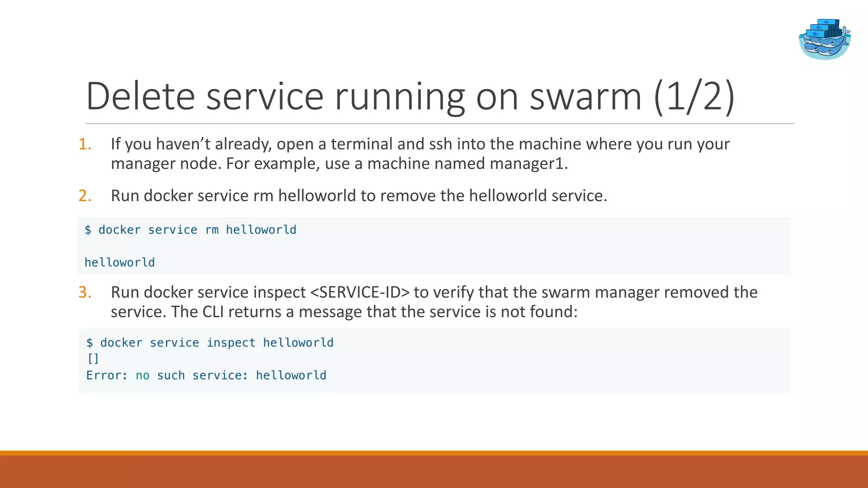Click the "(1/2)" page indicator in the title

pyautogui.click(x=693, y=97)
